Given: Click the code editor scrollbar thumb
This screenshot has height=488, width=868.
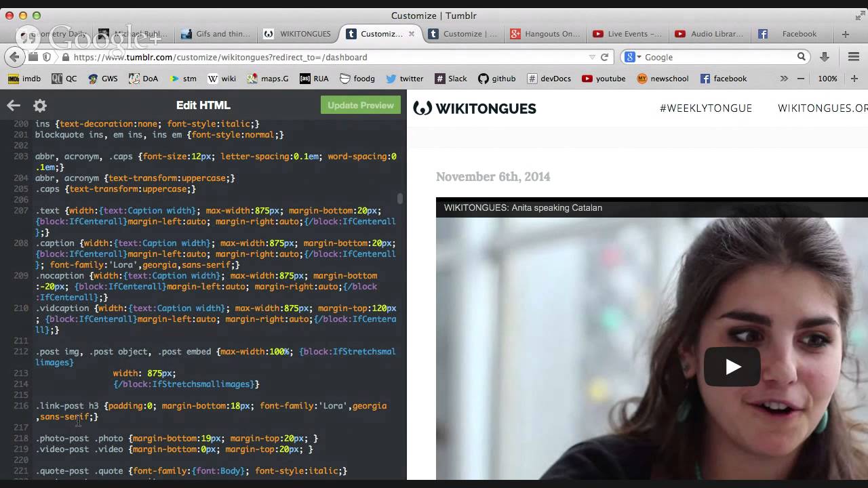Looking at the screenshot, I should (400, 198).
